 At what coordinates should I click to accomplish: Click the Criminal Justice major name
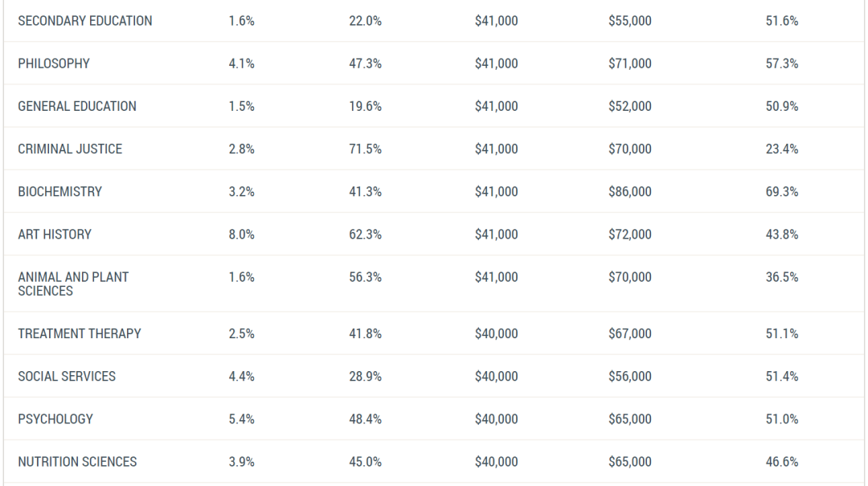70,149
